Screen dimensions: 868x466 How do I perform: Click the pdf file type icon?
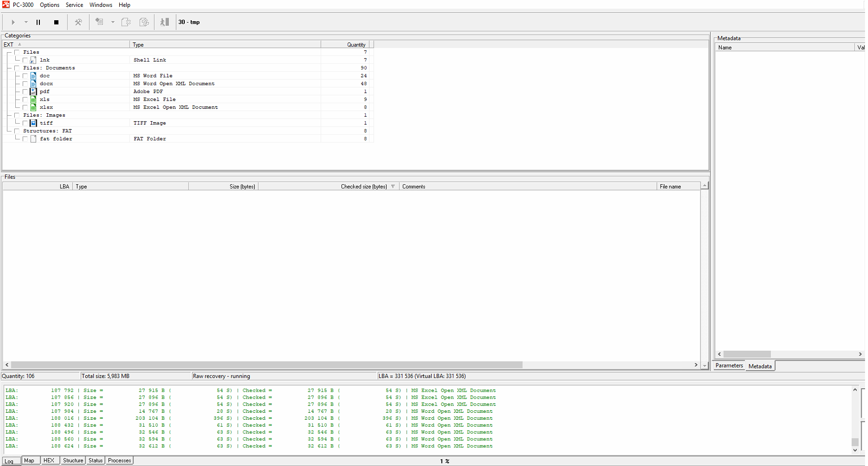coord(33,92)
